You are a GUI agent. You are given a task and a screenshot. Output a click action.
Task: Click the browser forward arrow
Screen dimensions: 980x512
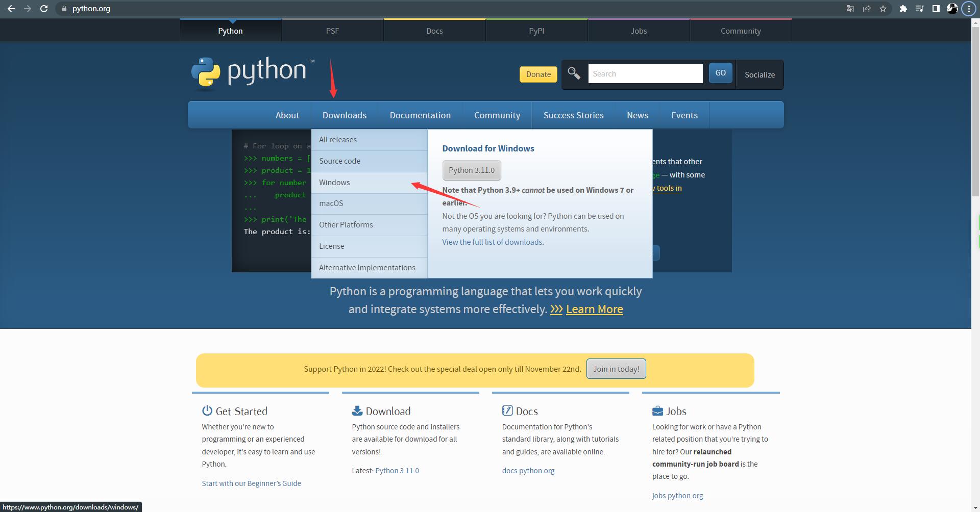pyautogui.click(x=28, y=9)
